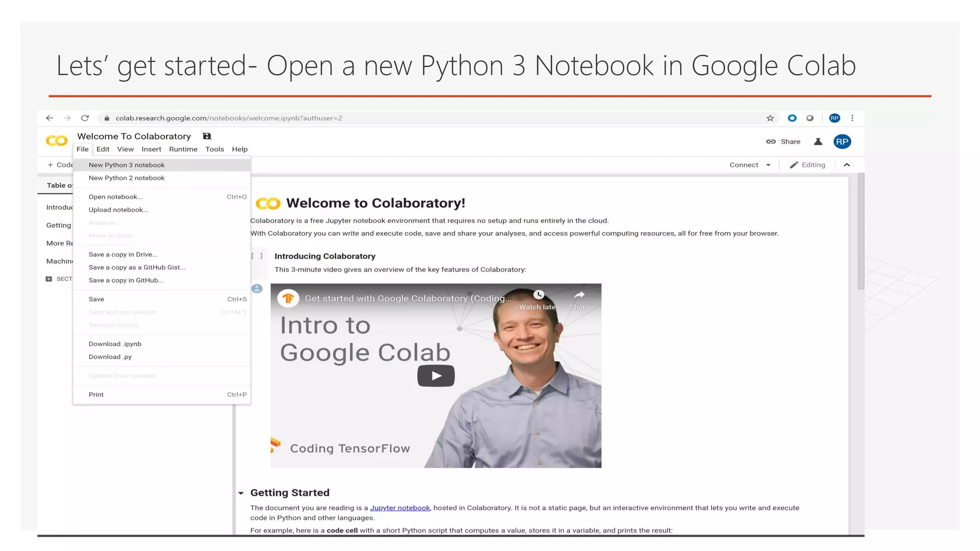
Task: Click Watch later clock icon on video
Action: [x=539, y=295]
